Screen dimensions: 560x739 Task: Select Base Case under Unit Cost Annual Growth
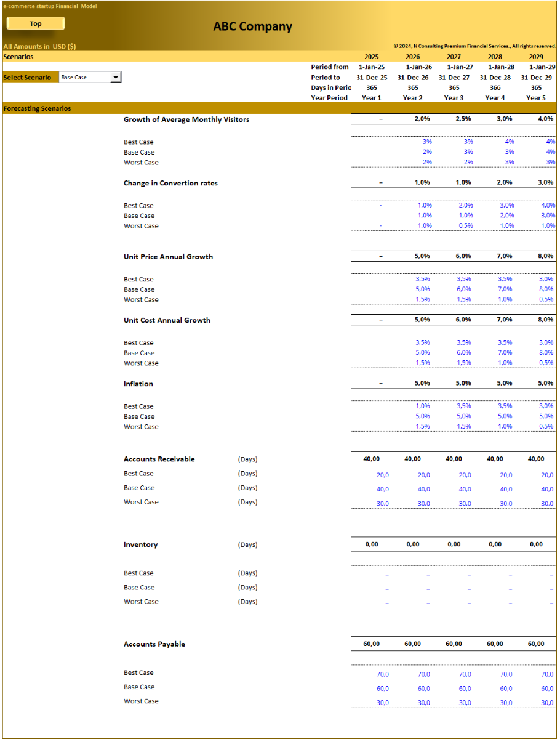[x=139, y=353]
